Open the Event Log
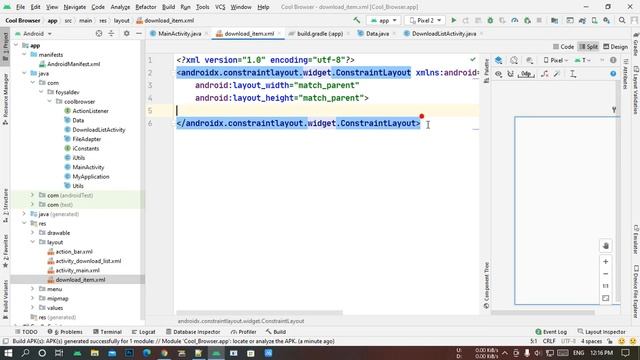Viewport: 640px width, 360px height. coord(551,332)
